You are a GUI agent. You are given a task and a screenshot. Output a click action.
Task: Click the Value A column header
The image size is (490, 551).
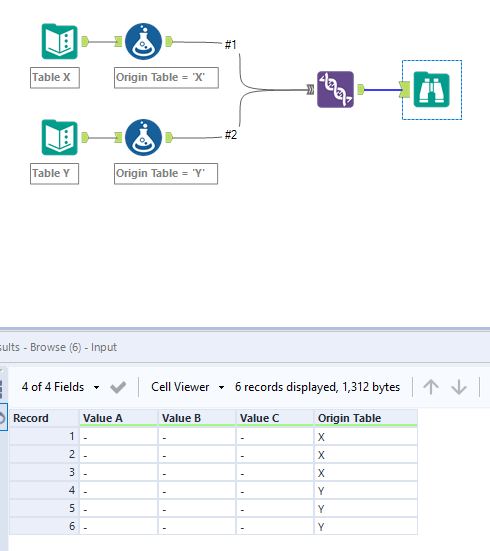118,418
